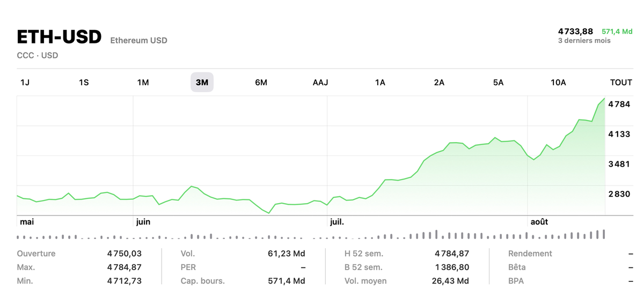644x298 pixels.
Task: Show the TOUT full history range
Action: tap(621, 83)
